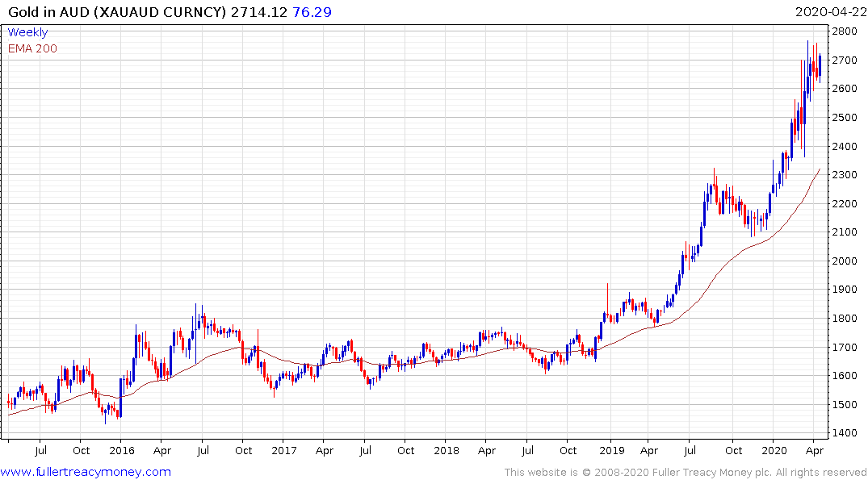Click the 2017 year axis label

(284, 450)
